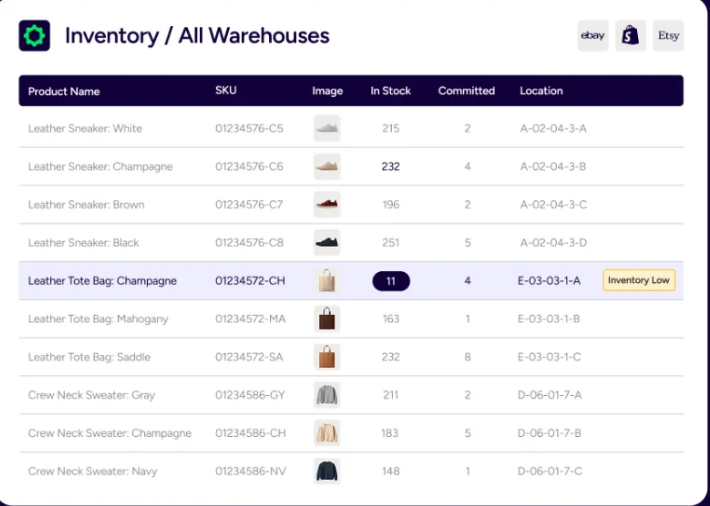
Task: Select Leather Tote Bag: Champagne product name
Action: [x=102, y=281]
